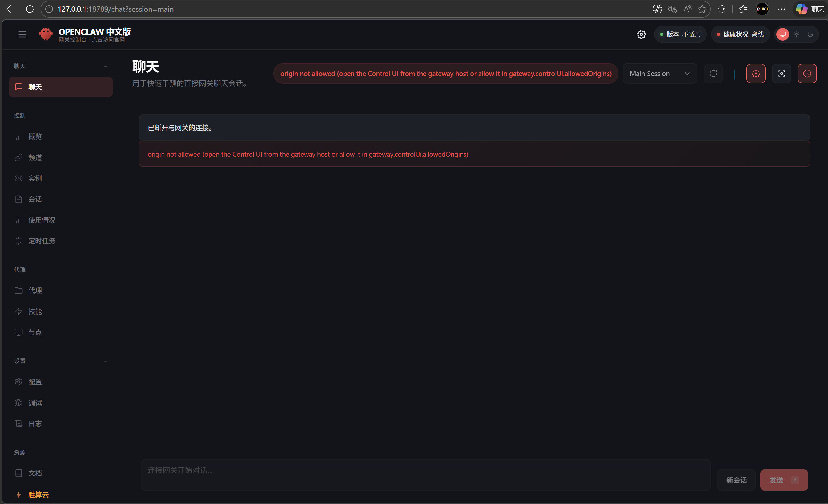Click the browser favorites star icon
Screen dimensions: 828x504
[x=702, y=9]
